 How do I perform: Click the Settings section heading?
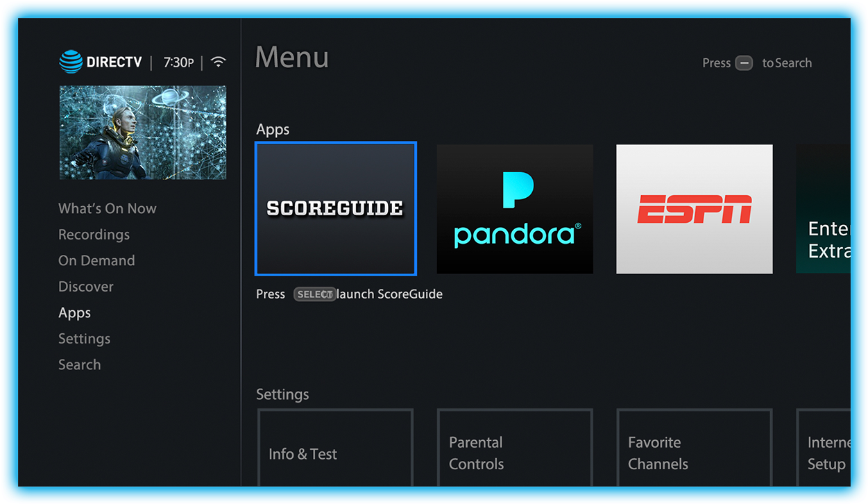(x=282, y=394)
